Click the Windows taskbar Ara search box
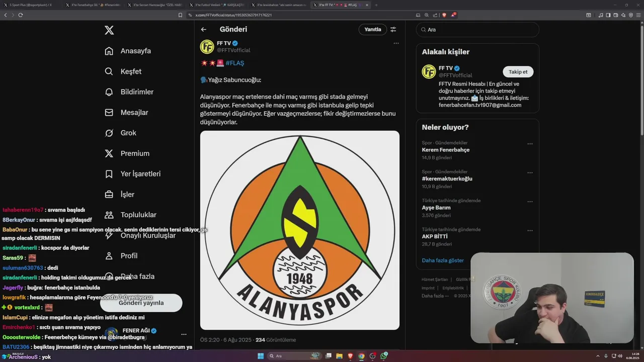 pyautogui.click(x=295, y=356)
